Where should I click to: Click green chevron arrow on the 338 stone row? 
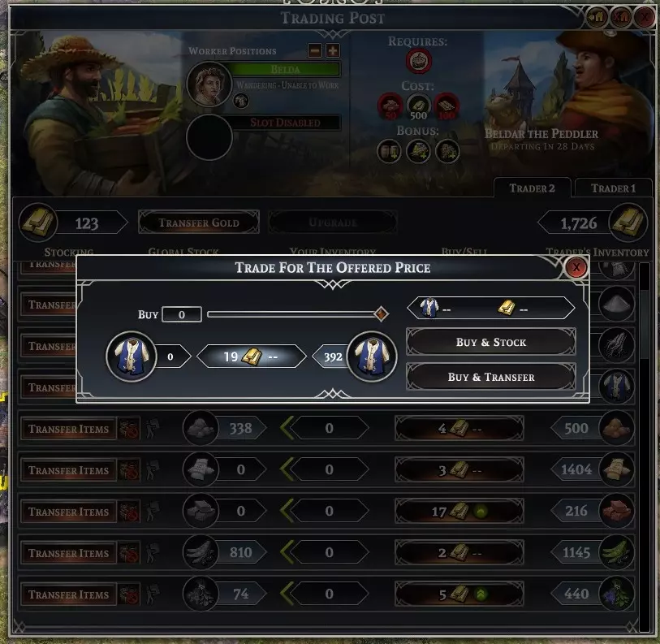click(287, 428)
